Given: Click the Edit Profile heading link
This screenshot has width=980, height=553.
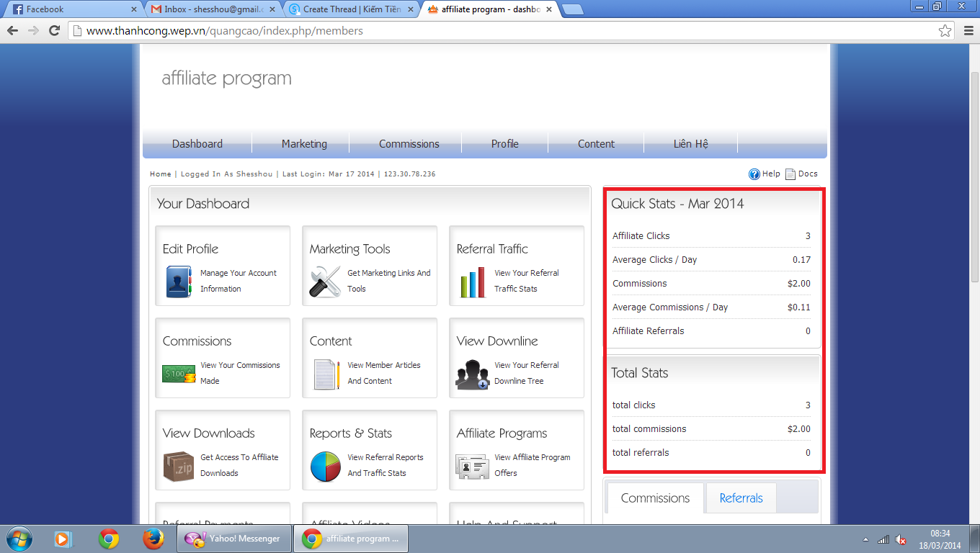Looking at the screenshot, I should tap(190, 249).
